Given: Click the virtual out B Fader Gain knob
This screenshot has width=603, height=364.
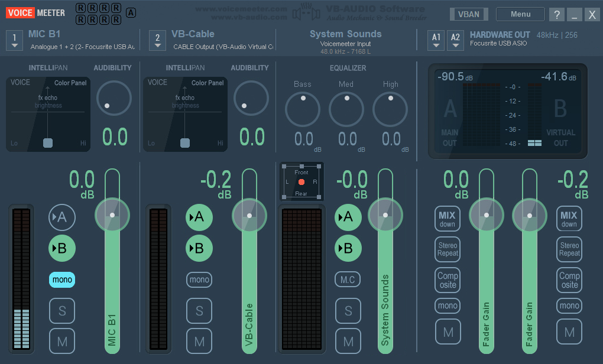Looking at the screenshot, I should (x=530, y=215).
